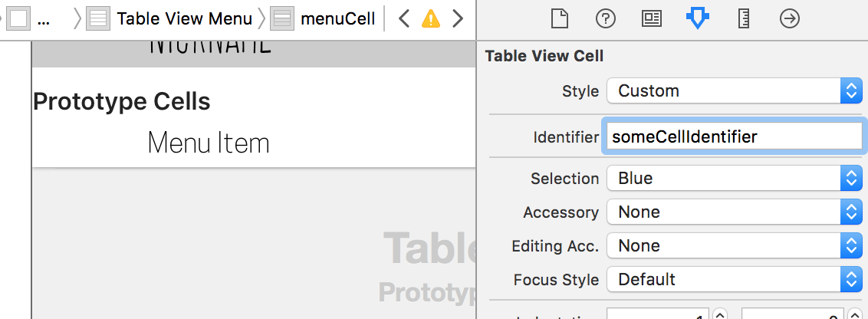868x319 pixels.
Task: Open the Size inspector ruler icon
Action: pos(744,19)
